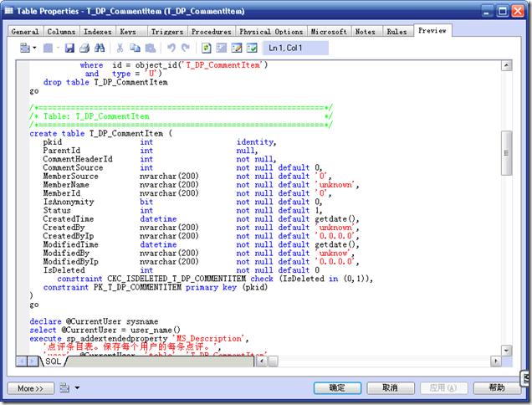Switch to the Procedures tab
Image resolution: width=532 pixels, height=405 pixels.
212,32
